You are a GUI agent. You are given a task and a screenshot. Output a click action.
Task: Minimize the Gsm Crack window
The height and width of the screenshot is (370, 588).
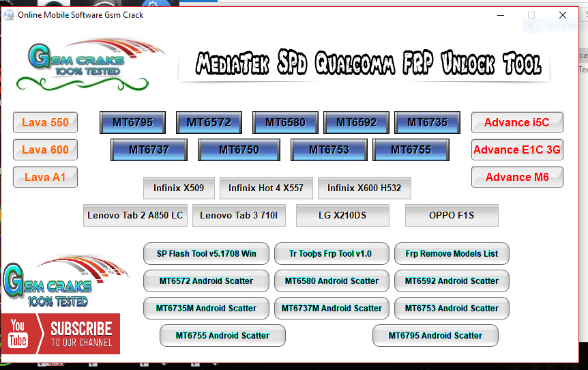coord(501,15)
